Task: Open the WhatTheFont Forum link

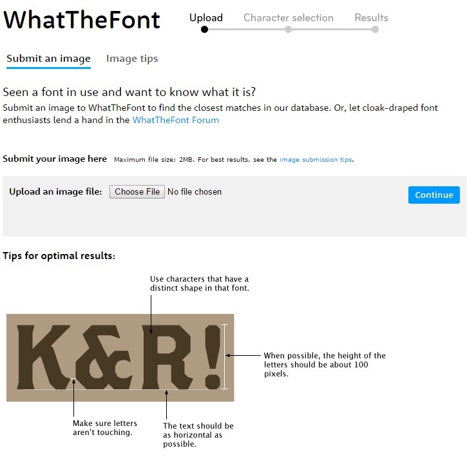Action: click(x=176, y=120)
